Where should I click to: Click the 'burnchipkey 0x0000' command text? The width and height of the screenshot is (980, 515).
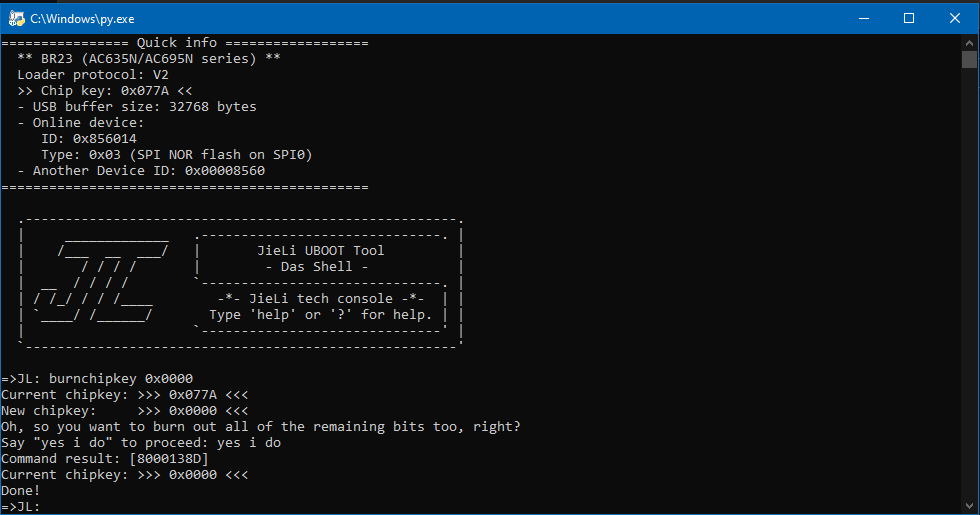click(x=121, y=379)
